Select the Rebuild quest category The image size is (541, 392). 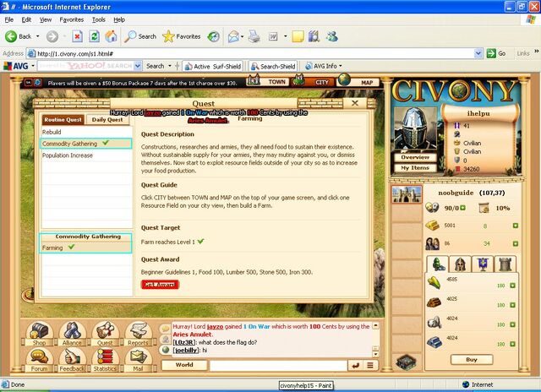point(86,132)
